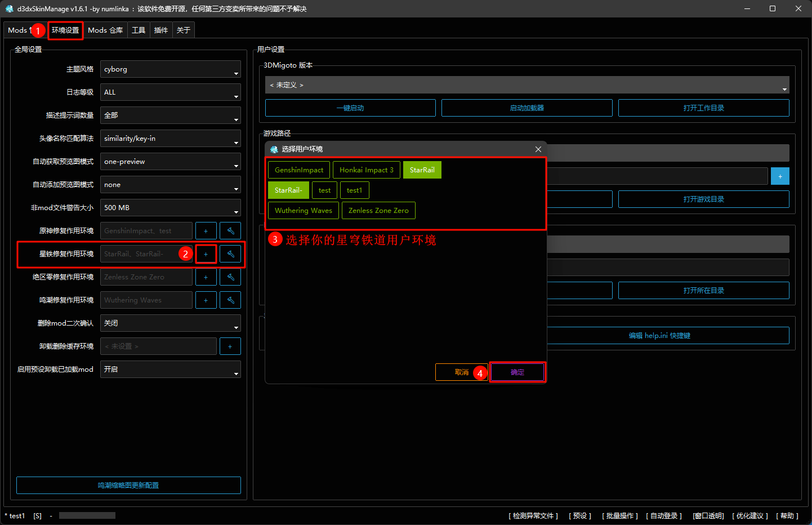Add environment for 星铁修复作用环境
This screenshot has width=812, height=525.
[x=206, y=254]
